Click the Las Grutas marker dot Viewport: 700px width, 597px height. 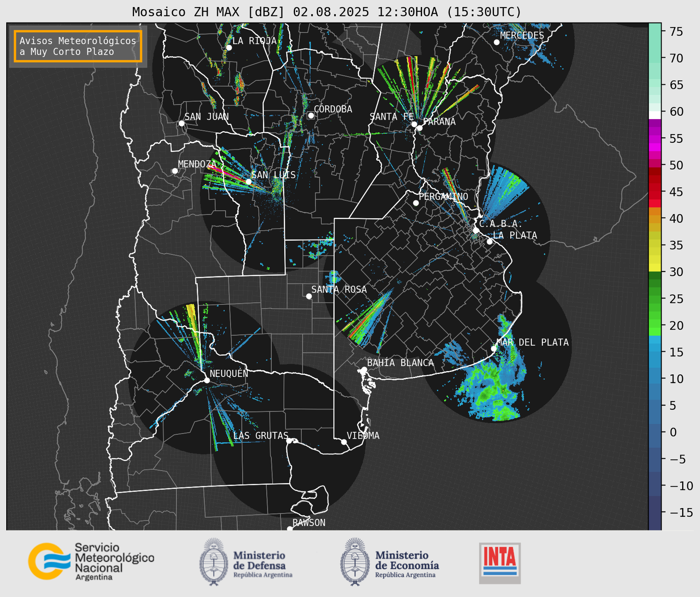289,441
